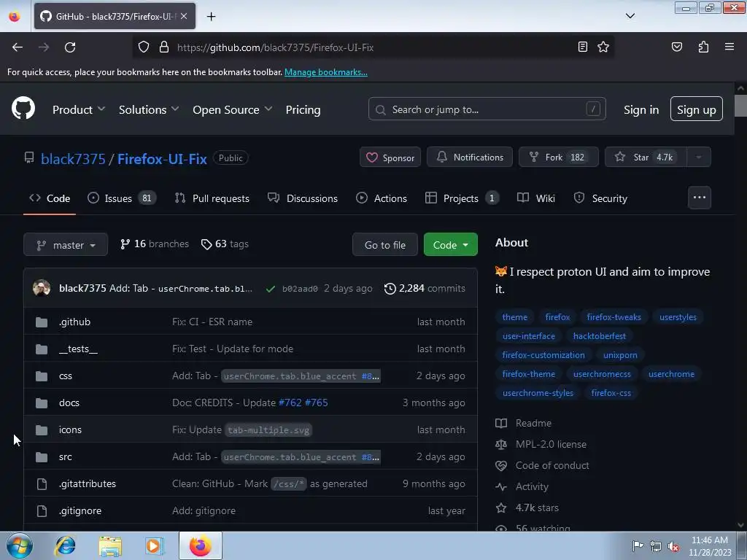Click the userchromecss topic tag
Viewport: 747px width, 560px height.
[602, 374]
